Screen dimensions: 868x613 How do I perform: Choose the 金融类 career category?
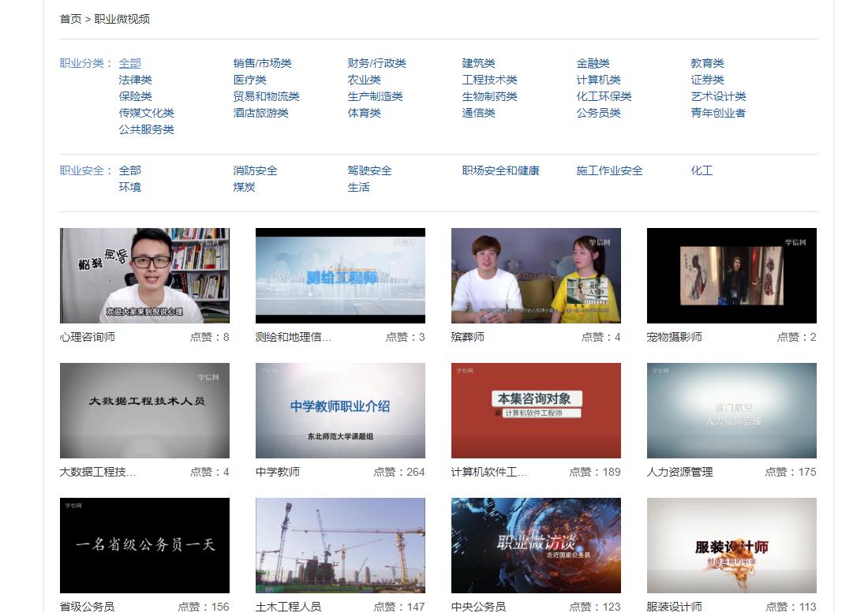point(593,63)
